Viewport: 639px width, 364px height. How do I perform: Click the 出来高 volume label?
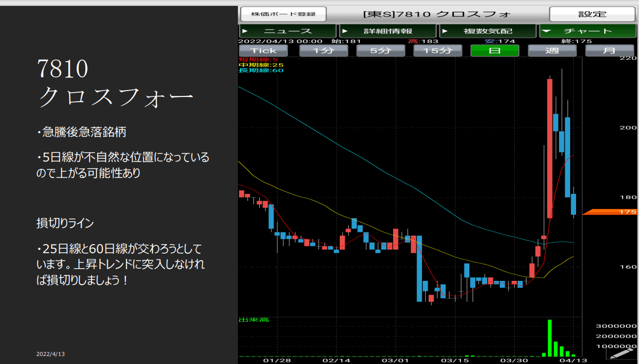(253, 320)
